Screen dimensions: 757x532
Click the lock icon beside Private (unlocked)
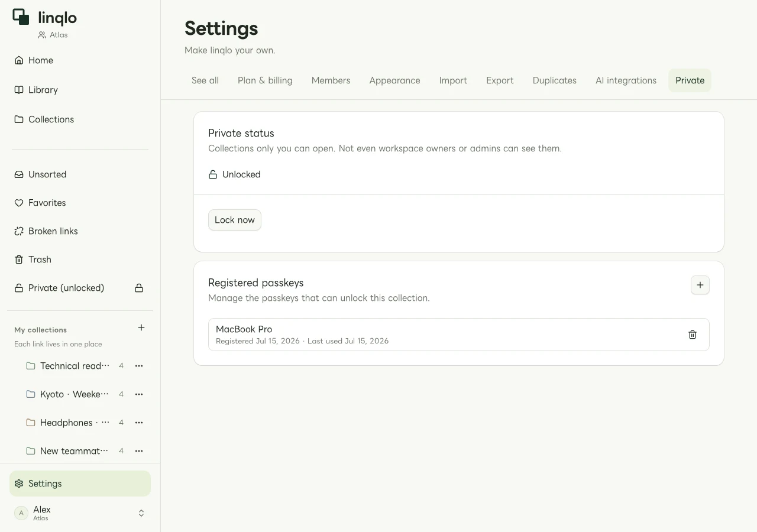click(139, 288)
